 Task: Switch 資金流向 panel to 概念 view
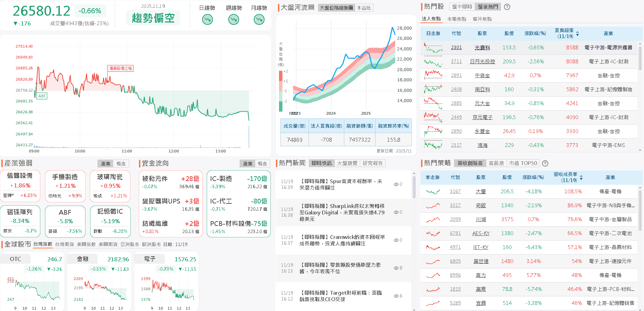click(x=263, y=163)
